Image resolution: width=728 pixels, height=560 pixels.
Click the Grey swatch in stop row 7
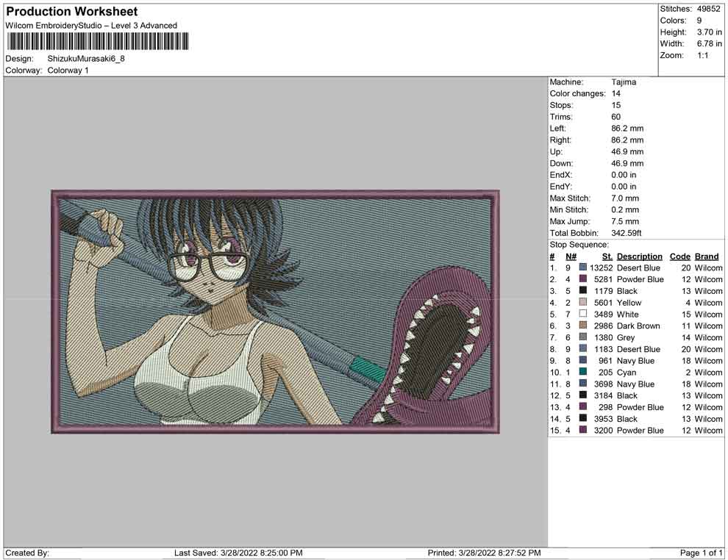coord(582,337)
